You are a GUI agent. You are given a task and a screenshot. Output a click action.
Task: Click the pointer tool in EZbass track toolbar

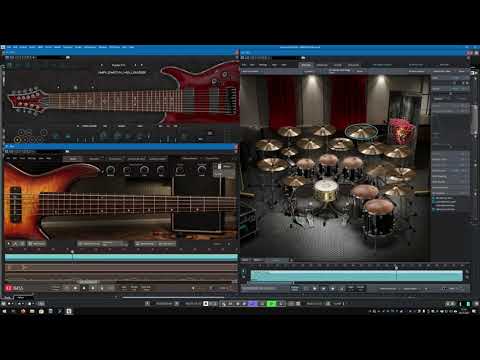9,244
